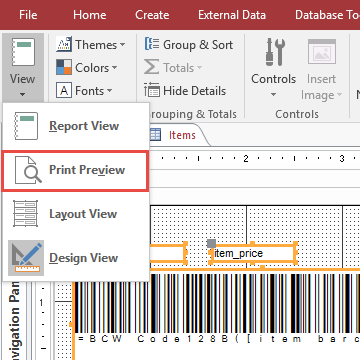This screenshot has height=360, width=360.
Task: Click the Hide Details icon
Action: 152,90
